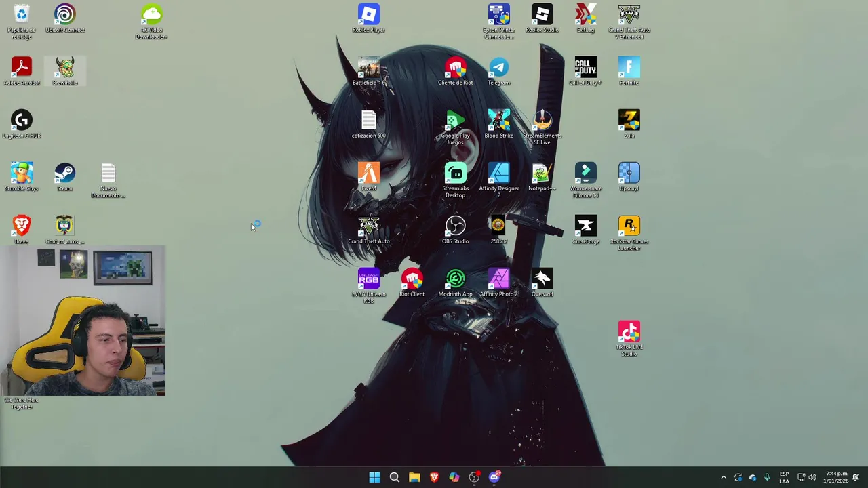Open Wondershare Filmora 14 shortcut
Viewport: 868px width, 488px height.
pyautogui.click(x=586, y=180)
